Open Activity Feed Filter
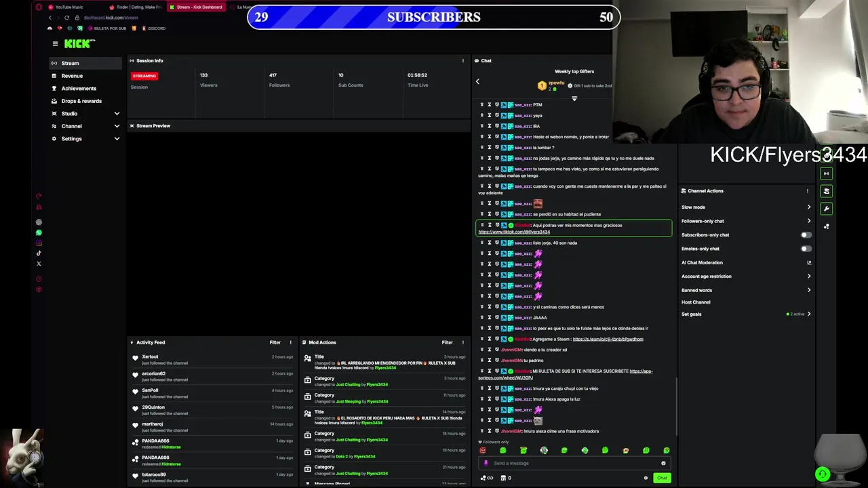The image size is (868, 488). 275,342
